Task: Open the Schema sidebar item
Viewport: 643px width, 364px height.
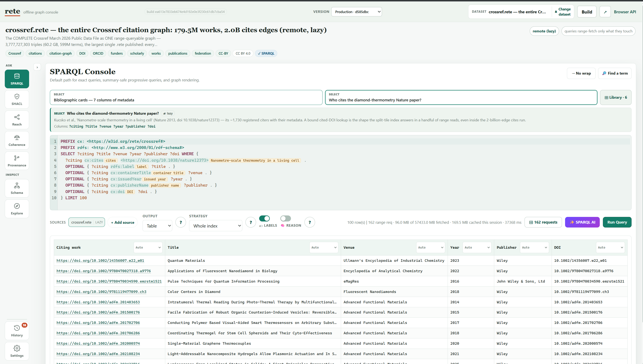Action: point(17,188)
